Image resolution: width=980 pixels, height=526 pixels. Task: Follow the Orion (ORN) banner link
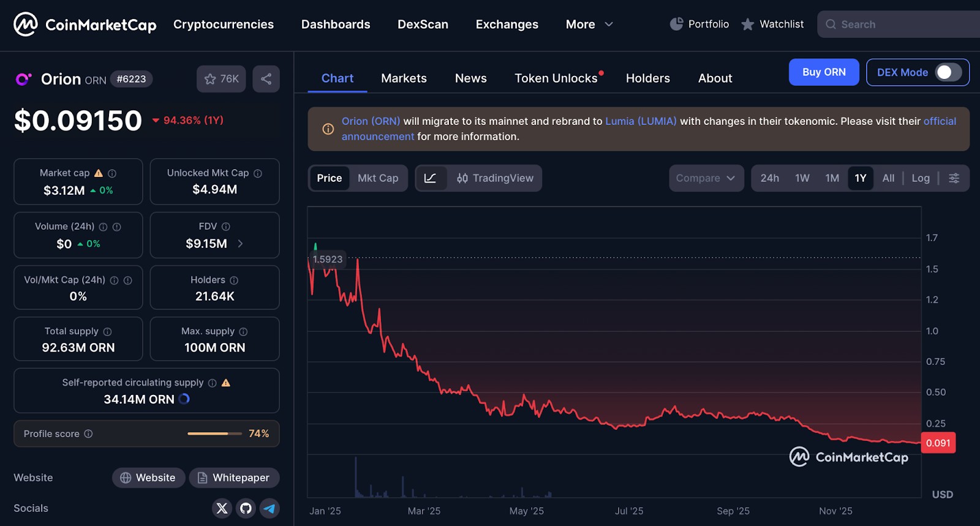pos(371,121)
